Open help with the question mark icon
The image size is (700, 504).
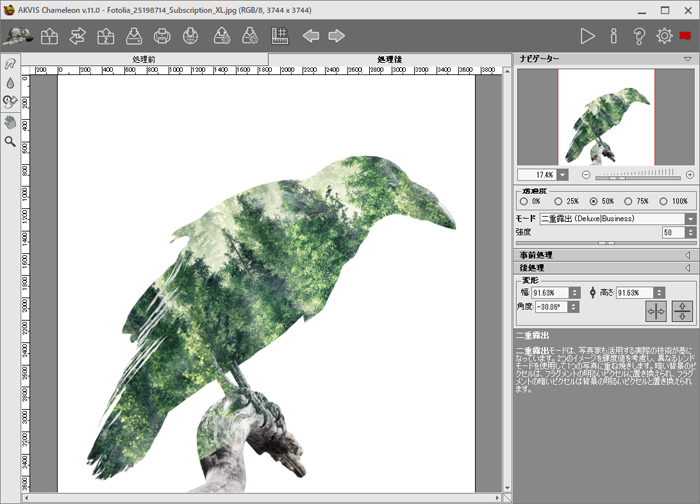[x=639, y=36]
